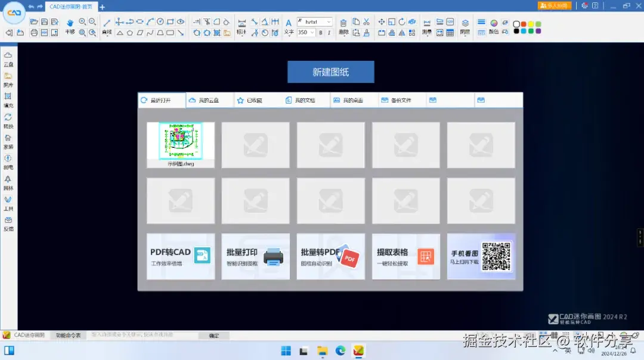This screenshot has width=644, height=360.
Task: Open the home decoration sidebar icon
Action: (x=8, y=142)
